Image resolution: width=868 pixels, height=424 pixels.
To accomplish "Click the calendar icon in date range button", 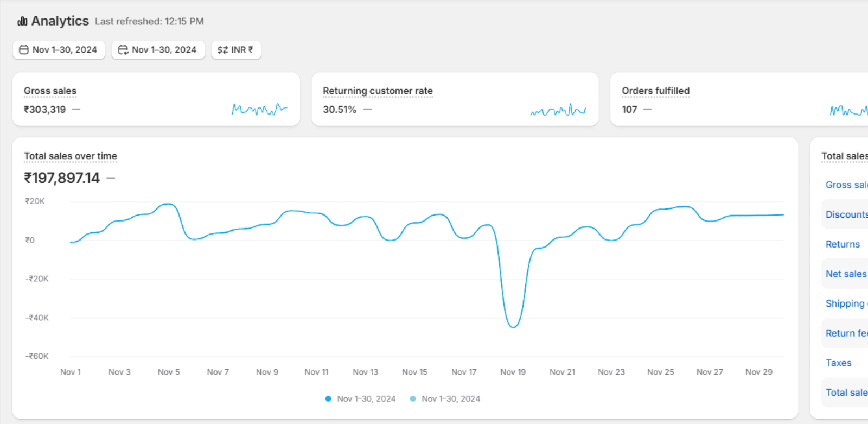I will (24, 50).
